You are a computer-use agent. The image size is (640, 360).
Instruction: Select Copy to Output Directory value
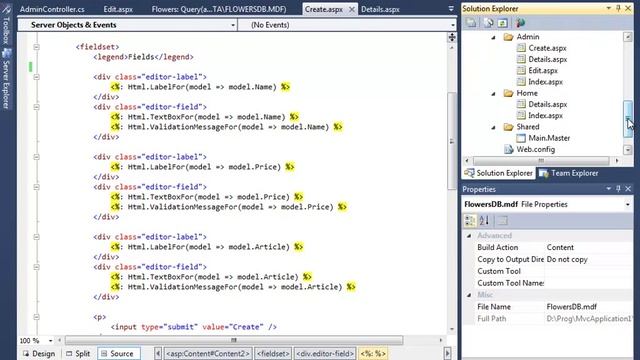click(x=567, y=259)
